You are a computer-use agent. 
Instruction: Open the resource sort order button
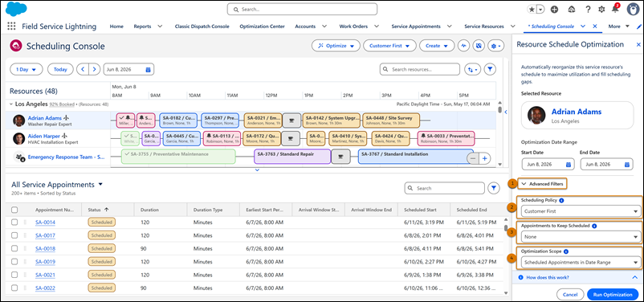pyautogui.click(x=472, y=69)
